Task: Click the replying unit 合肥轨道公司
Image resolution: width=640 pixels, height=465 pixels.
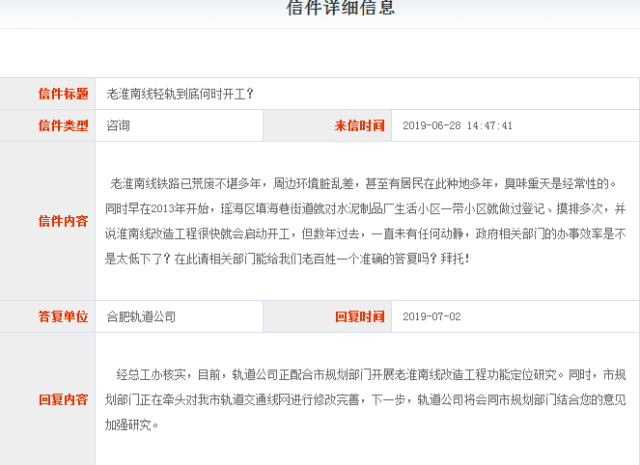Action: (x=141, y=316)
